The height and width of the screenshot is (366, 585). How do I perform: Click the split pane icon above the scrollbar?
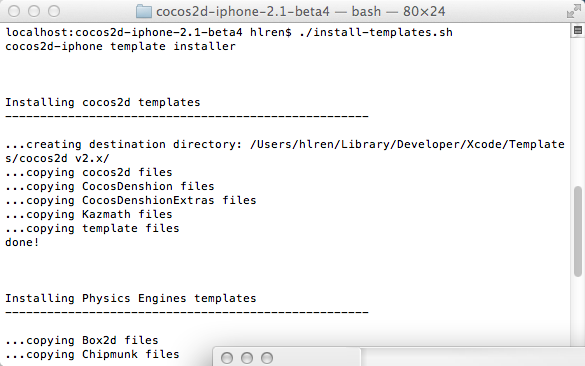pos(578,31)
